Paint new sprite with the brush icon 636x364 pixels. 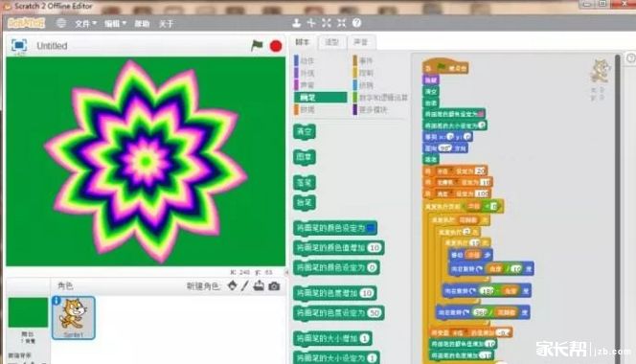244,285
